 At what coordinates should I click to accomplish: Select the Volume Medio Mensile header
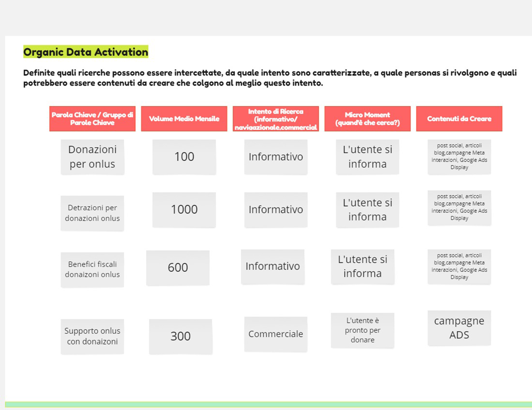pyautogui.click(x=184, y=119)
